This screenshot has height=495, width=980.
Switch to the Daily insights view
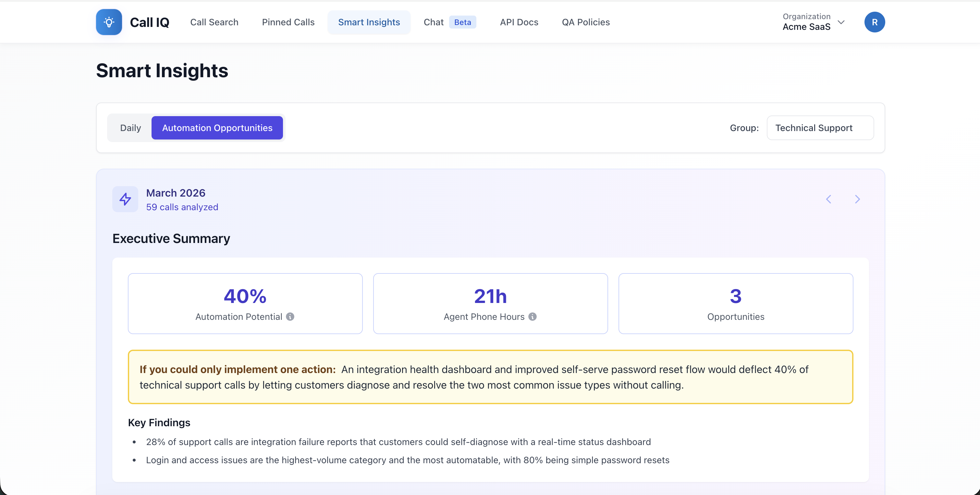(x=130, y=128)
